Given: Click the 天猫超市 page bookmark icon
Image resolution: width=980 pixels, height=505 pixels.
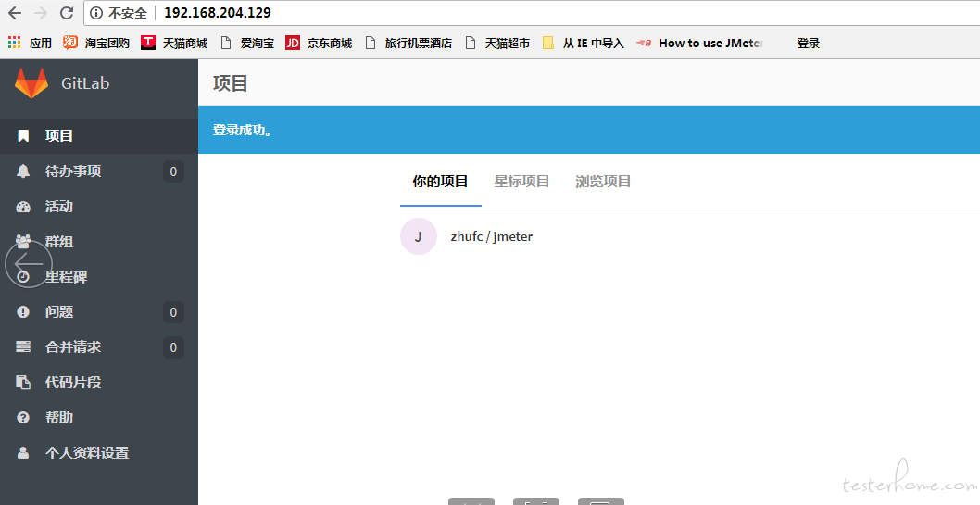Looking at the screenshot, I should click(x=471, y=43).
